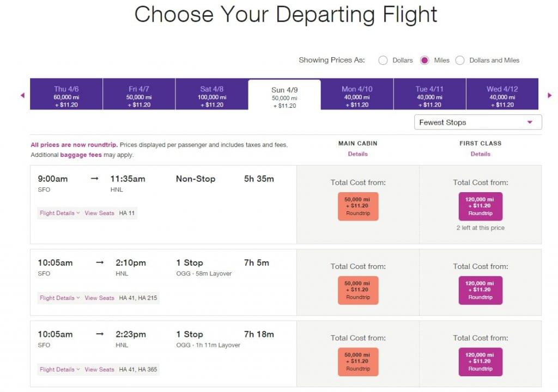This screenshot has height=392, width=558.
Task: Switch to the Sat 4/8 date tab
Action: [x=210, y=94]
